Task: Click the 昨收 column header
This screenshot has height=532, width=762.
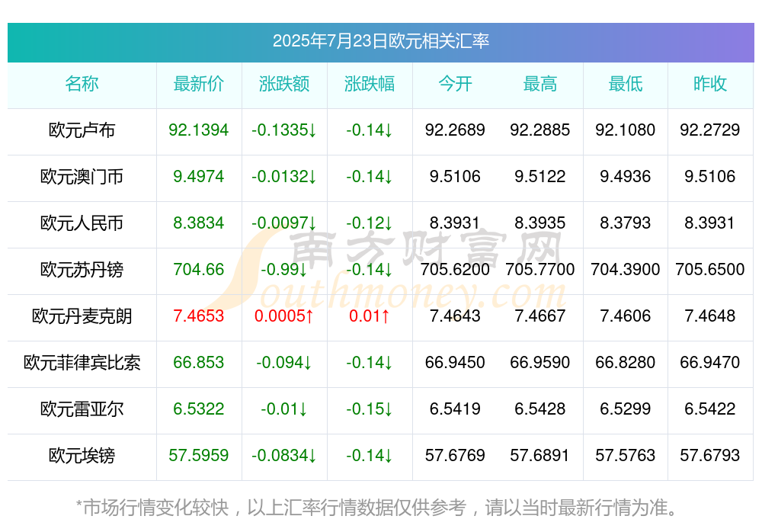Action: coord(710,84)
